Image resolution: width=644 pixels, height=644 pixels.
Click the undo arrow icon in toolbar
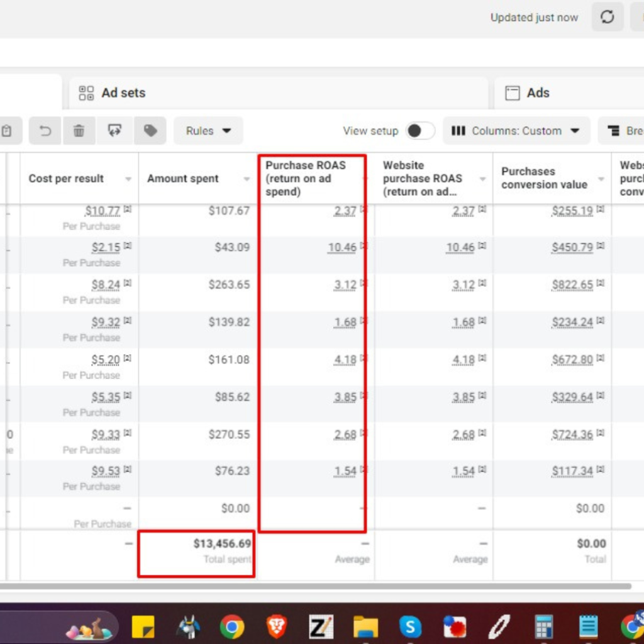(45, 131)
